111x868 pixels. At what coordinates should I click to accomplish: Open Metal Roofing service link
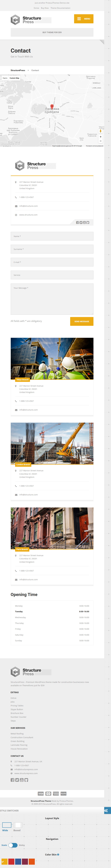[17, 734]
